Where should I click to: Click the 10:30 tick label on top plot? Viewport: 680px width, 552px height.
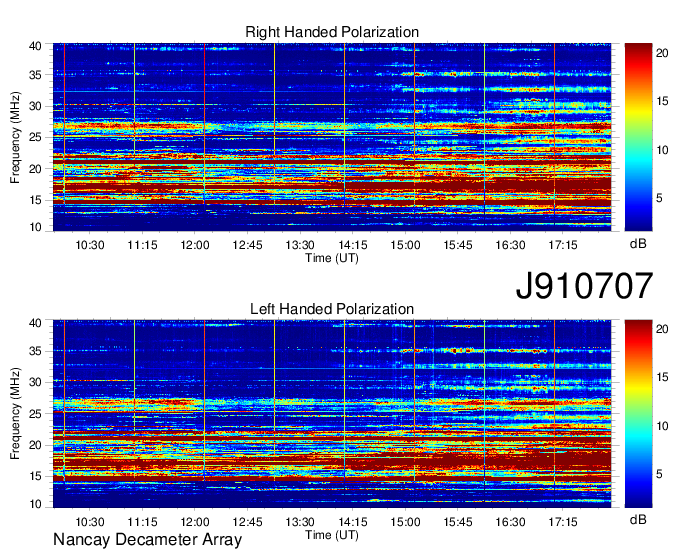pos(90,245)
